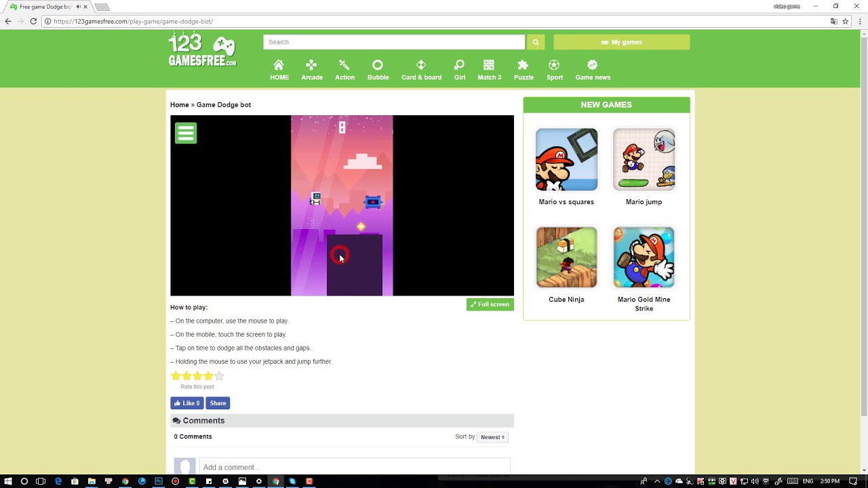Click the My games button
This screenshot has height=488, width=868.
[x=621, y=42]
